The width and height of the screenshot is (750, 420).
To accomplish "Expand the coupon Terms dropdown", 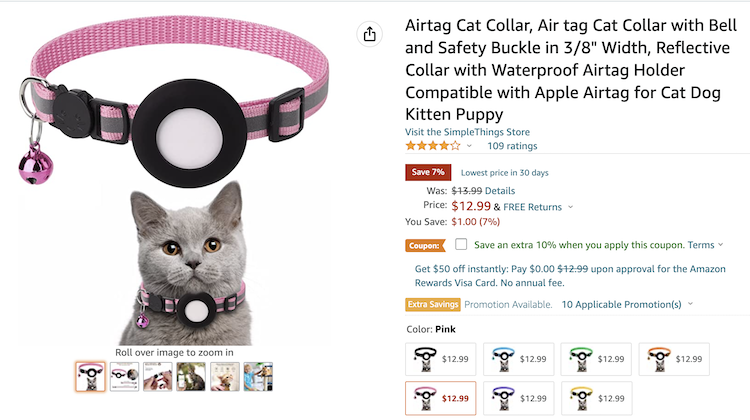I will (705, 245).
